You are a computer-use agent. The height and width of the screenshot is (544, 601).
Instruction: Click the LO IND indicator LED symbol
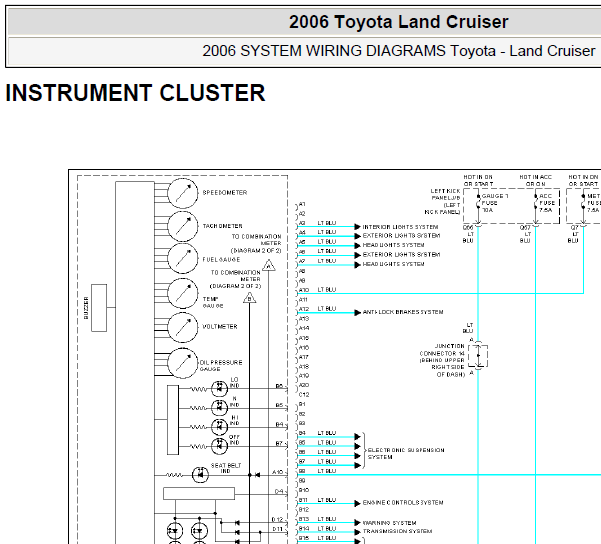[x=219, y=389]
